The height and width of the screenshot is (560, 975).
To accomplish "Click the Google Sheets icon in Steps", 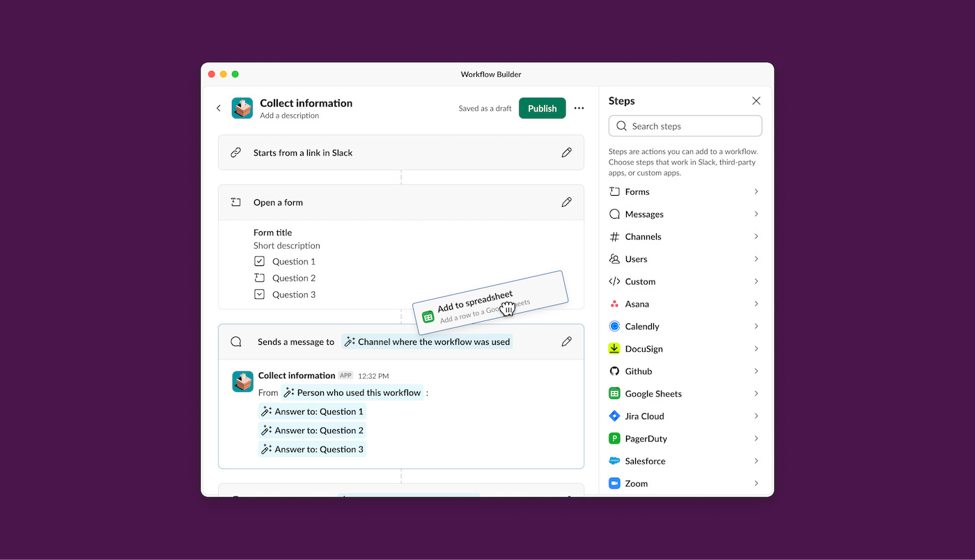I will 614,394.
